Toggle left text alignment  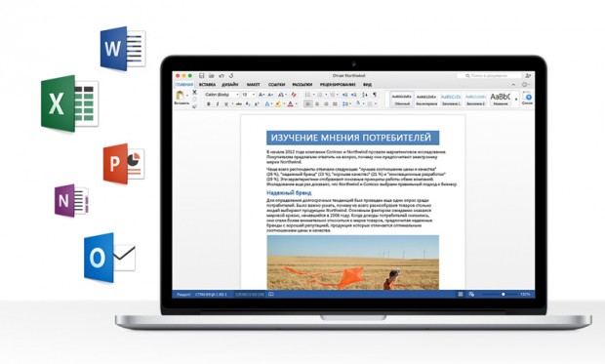[308, 104]
